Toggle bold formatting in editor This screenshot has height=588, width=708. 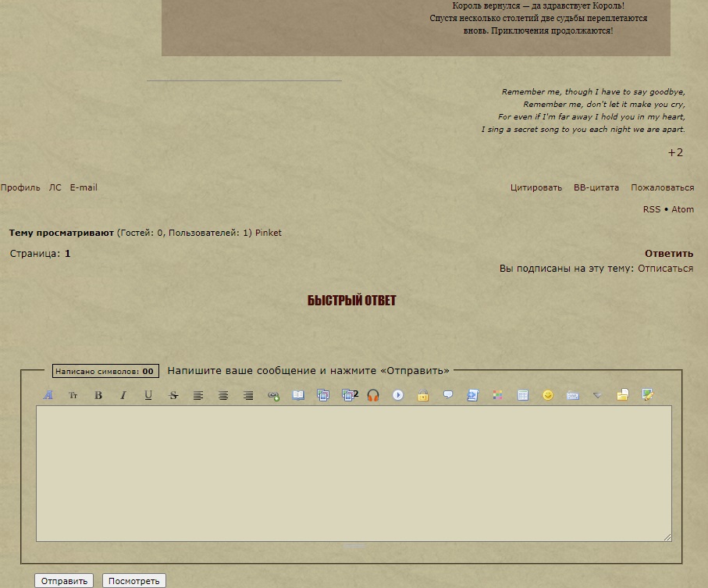click(98, 395)
